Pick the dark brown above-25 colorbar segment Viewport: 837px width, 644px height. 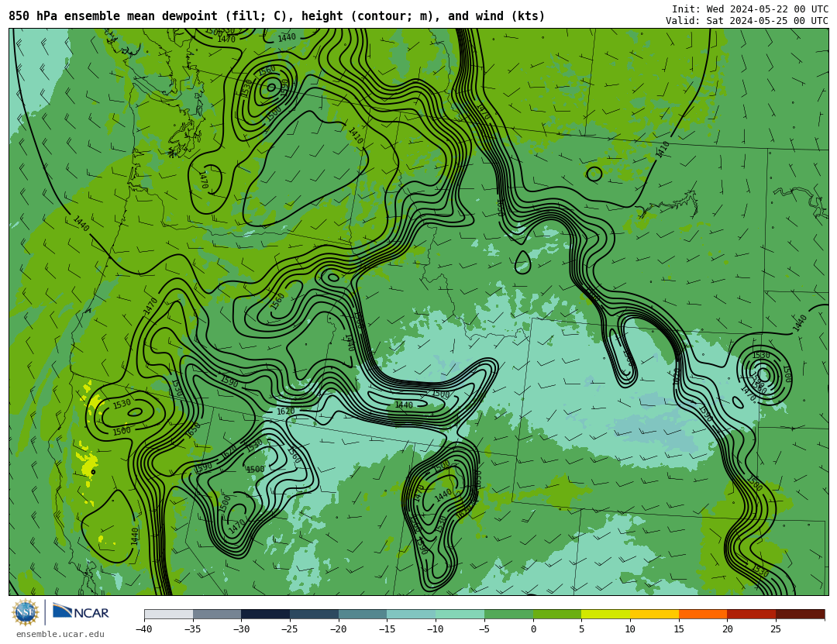[800, 614]
